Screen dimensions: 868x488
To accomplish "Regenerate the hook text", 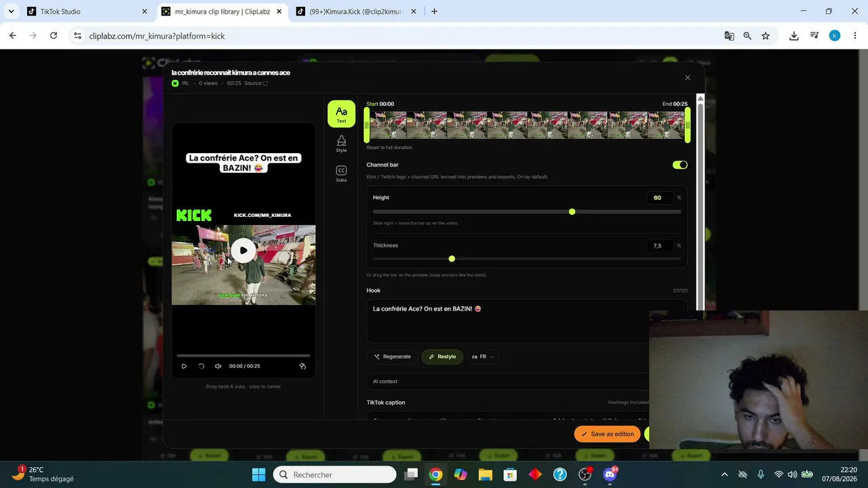I will coord(392,357).
